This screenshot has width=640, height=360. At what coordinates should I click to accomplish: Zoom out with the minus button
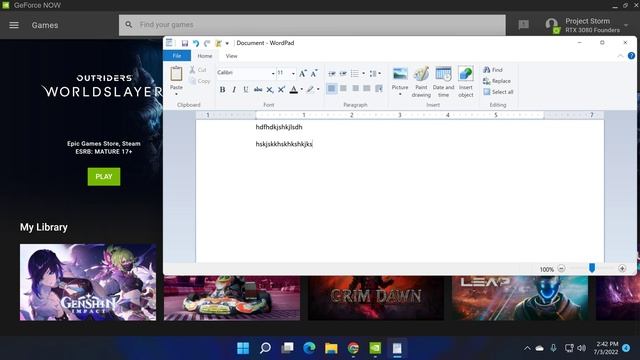click(561, 269)
